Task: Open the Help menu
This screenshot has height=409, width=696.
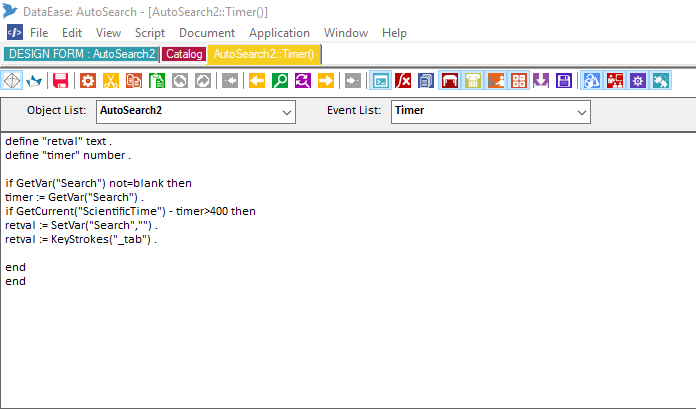Action: point(394,33)
